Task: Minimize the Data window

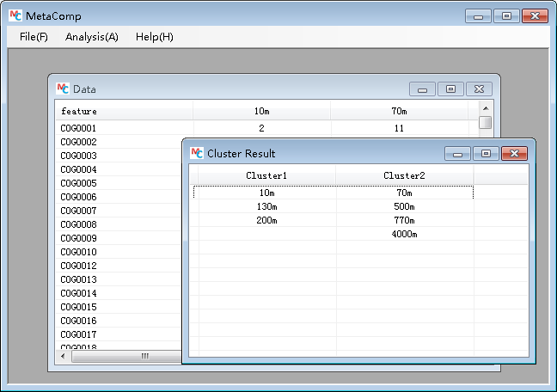Action: click(422, 89)
